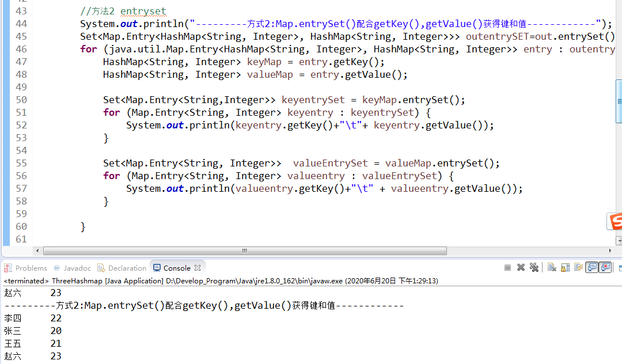Click the 'for' keyword on line 46

(89, 49)
